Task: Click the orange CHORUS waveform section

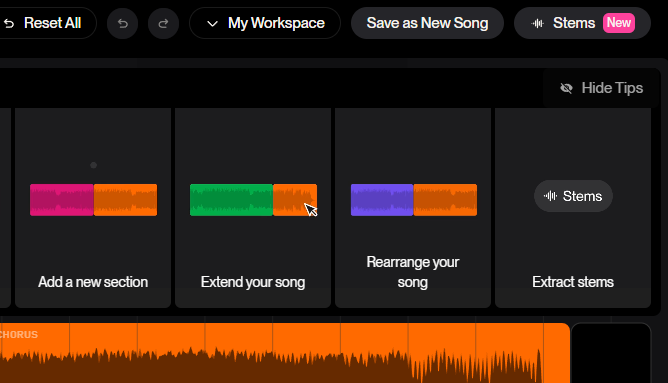Action: 285,353
